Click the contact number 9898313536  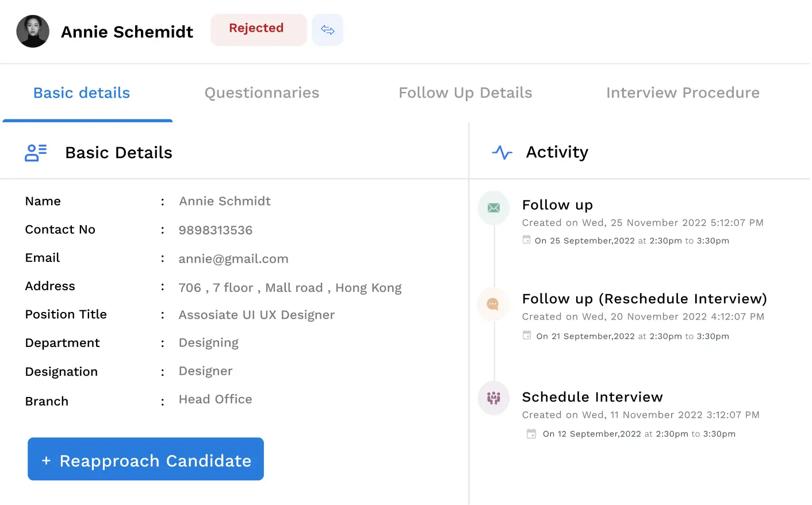(216, 230)
